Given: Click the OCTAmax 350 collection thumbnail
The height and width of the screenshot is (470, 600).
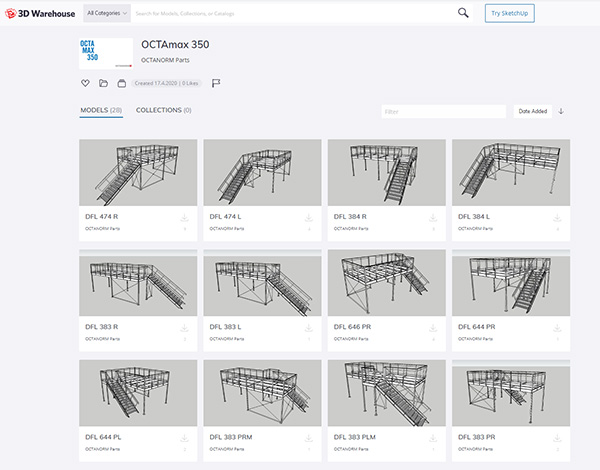Looking at the screenshot, I should 106,54.
